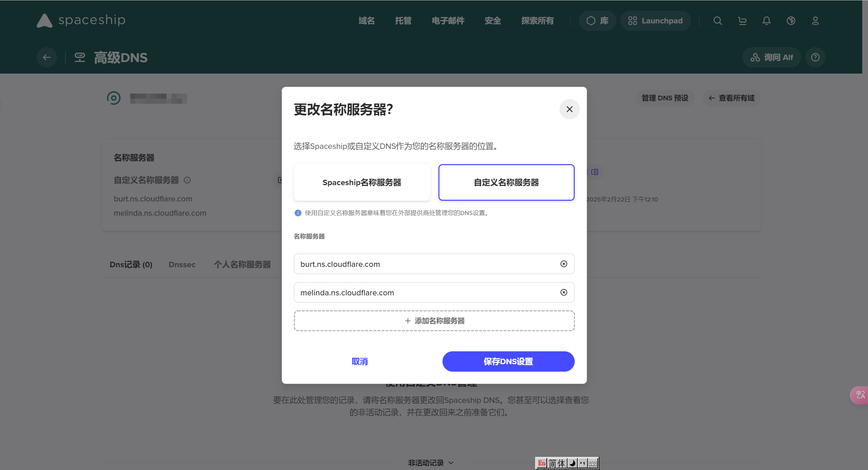This screenshot has width=868, height=470.
Task: Remove melinda.ns.cloudflare.com with its clear icon
Action: point(564,292)
